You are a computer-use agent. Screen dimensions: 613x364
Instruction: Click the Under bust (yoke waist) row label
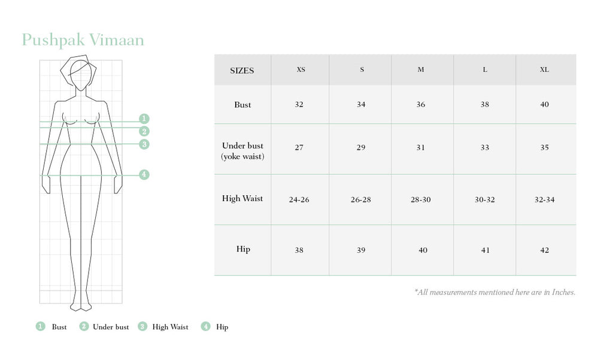(242, 151)
